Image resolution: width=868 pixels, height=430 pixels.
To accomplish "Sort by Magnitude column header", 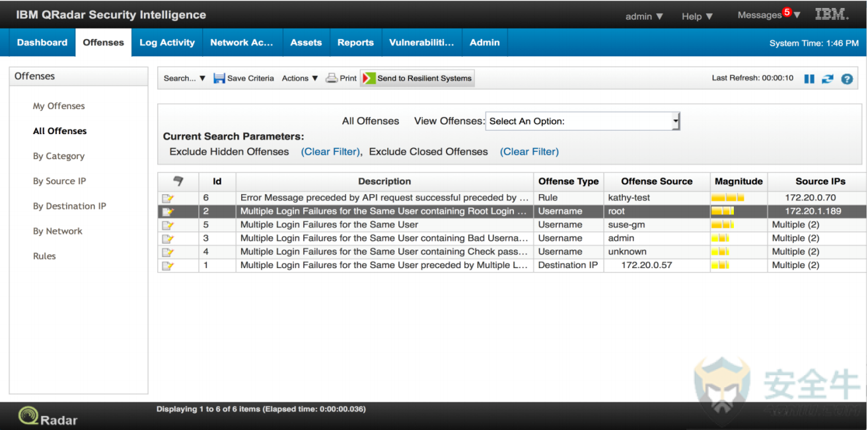I will pyautogui.click(x=739, y=182).
